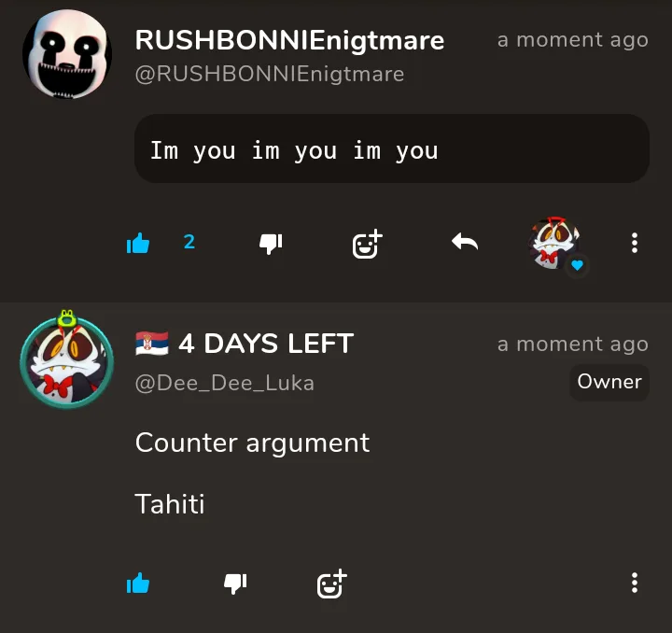672x633 pixels.
Task: Add emoji reaction to RUSHBONNIEnigtmare's comment
Action: [x=368, y=244]
